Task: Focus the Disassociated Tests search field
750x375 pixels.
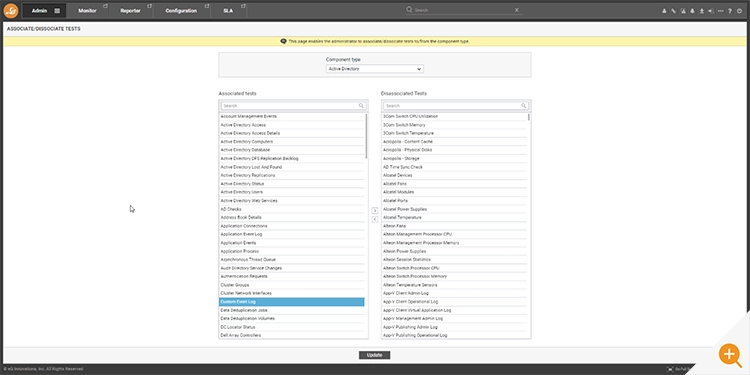Action: (456, 106)
